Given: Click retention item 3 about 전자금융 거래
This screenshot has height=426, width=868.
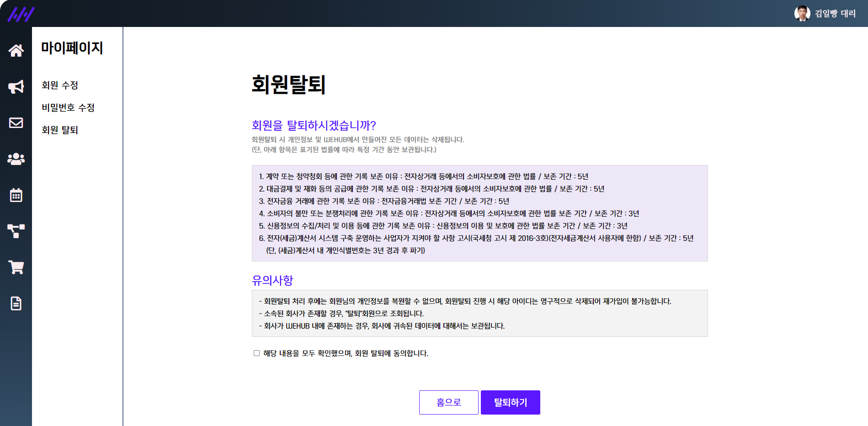Looking at the screenshot, I should coord(384,201).
